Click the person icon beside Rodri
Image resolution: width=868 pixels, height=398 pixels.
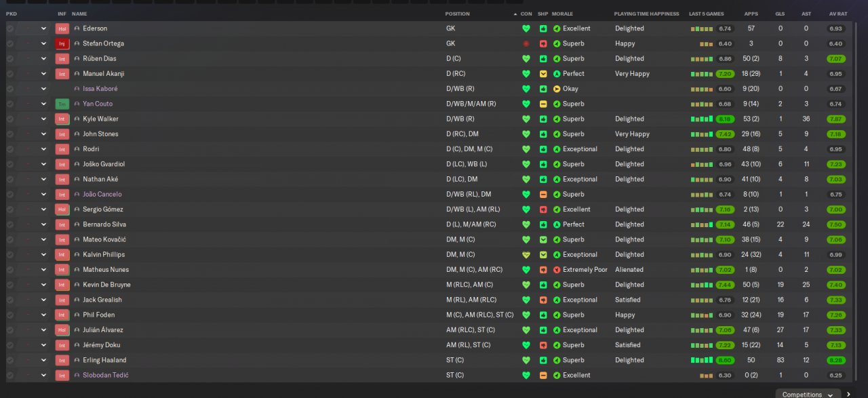pos(77,149)
